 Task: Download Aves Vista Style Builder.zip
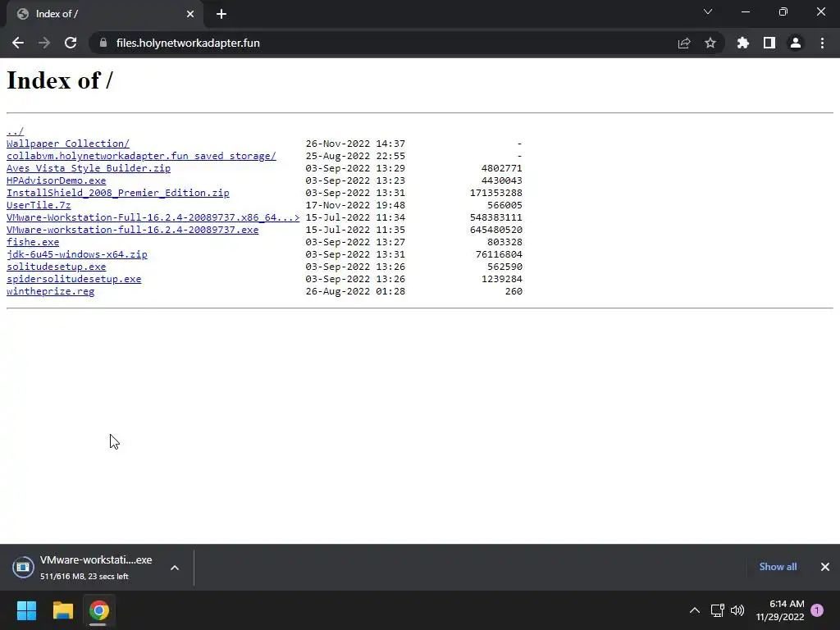coord(89,168)
